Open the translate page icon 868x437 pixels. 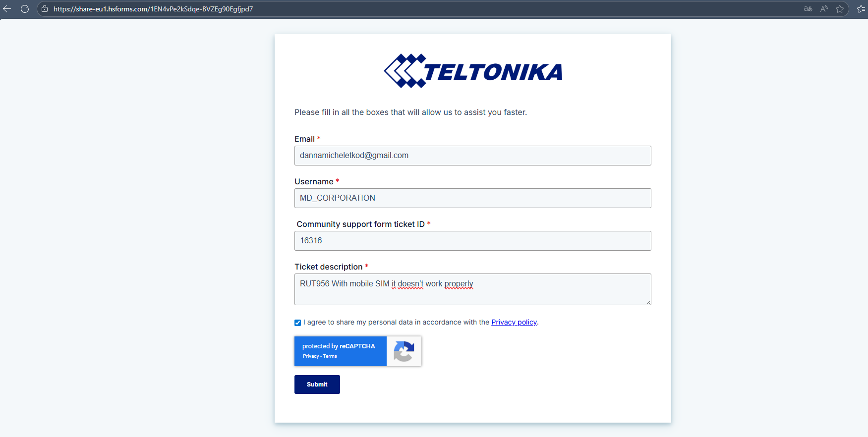tap(808, 9)
